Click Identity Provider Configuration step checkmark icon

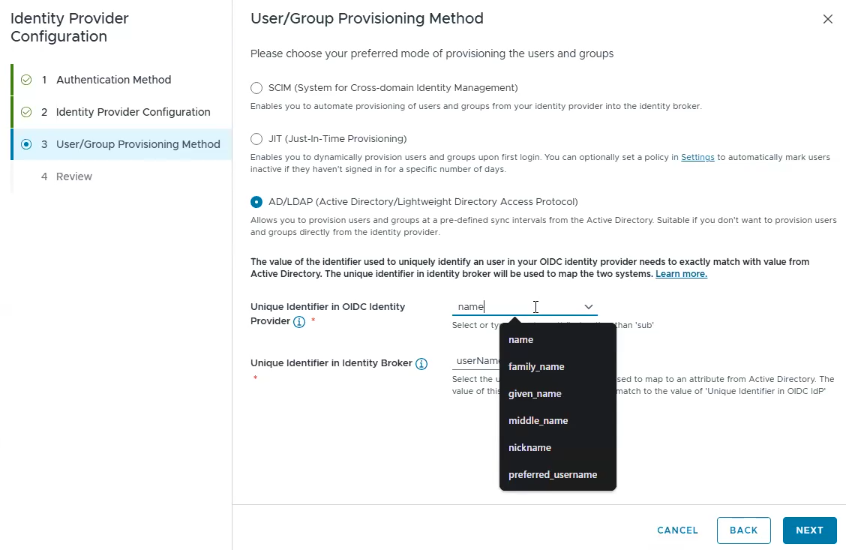tap(26, 112)
